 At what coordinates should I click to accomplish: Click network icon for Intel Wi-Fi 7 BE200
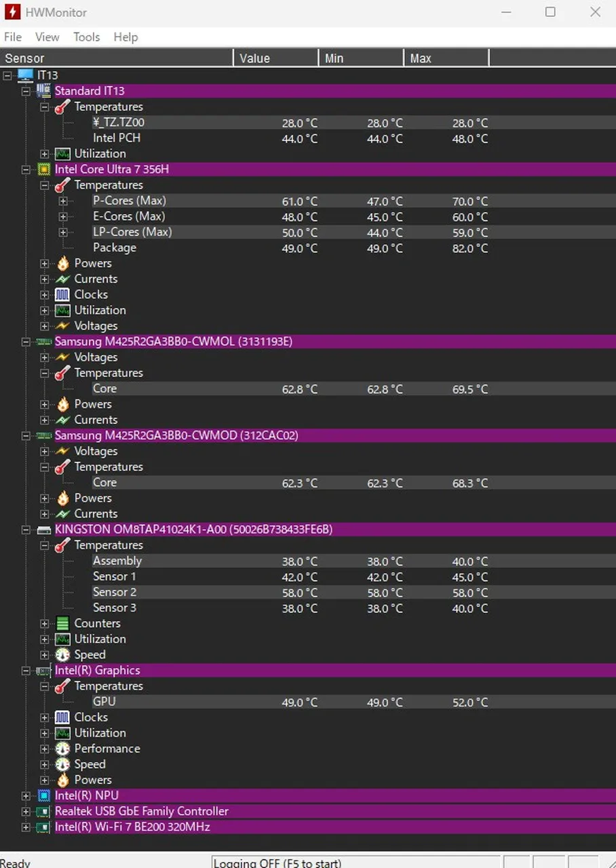point(43,827)
